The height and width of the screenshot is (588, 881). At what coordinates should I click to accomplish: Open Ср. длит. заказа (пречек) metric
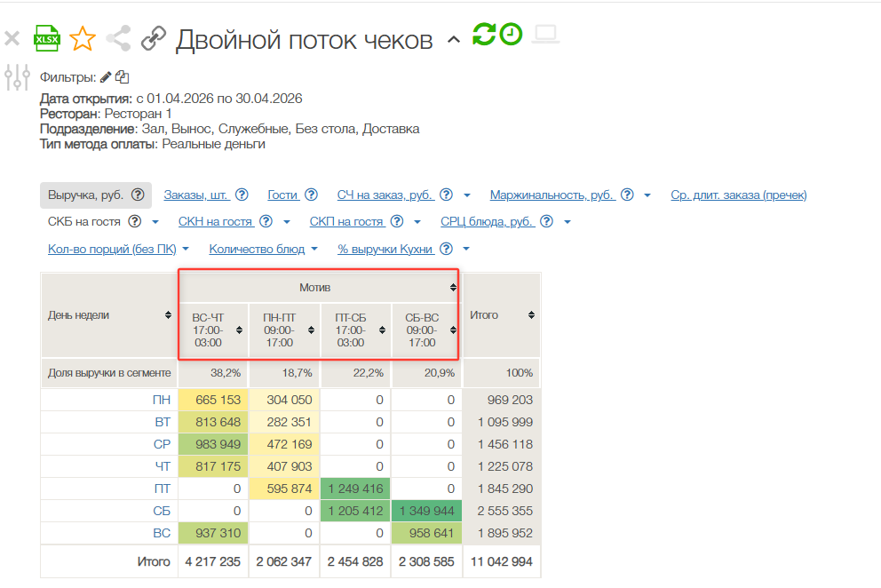738,195
